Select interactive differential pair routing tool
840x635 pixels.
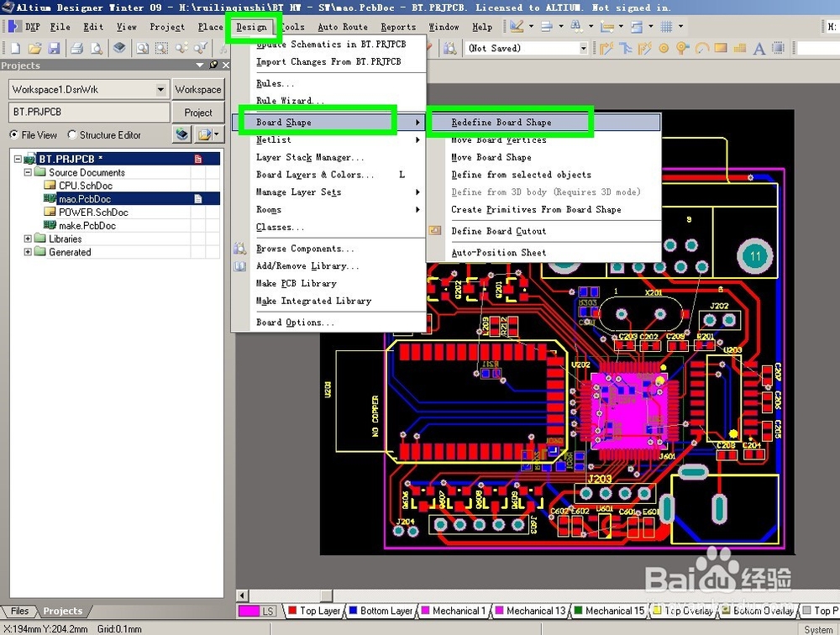(x=644, y=48)
